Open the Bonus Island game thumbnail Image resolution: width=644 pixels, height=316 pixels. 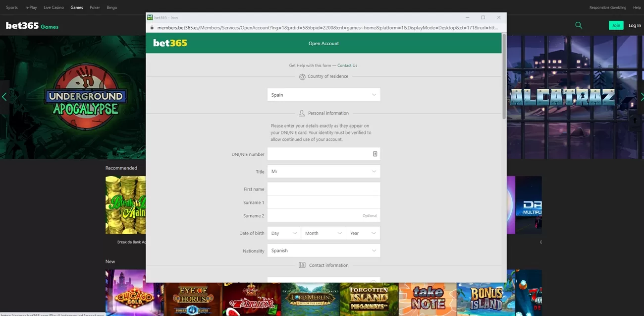485,299
